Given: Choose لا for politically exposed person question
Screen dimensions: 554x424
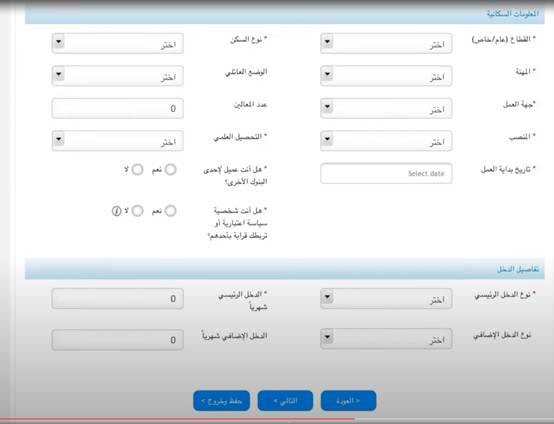Looking at the screenshot, I should click(x=137, y=211).
